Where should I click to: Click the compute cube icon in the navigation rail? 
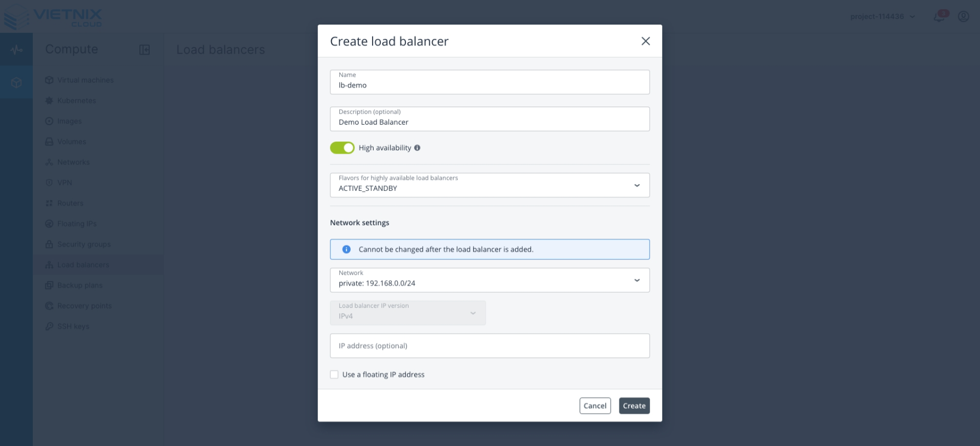16,82
